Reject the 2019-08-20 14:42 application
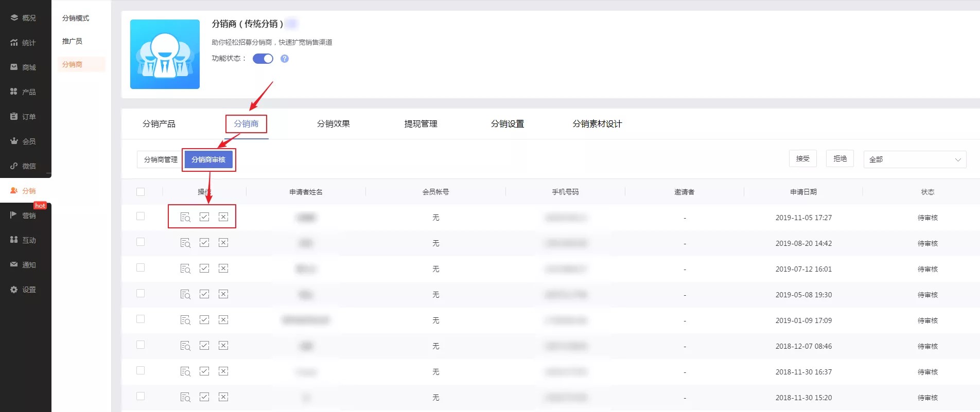This screenshot has width=980, height=412. tap(223, 242)
